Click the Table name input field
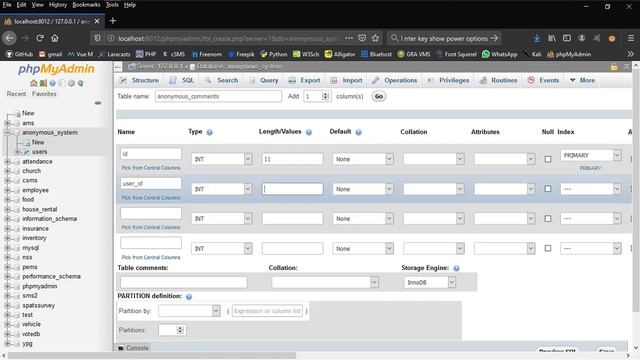Image resolution: width=640 pixels, height=360 pixels. 218,96
